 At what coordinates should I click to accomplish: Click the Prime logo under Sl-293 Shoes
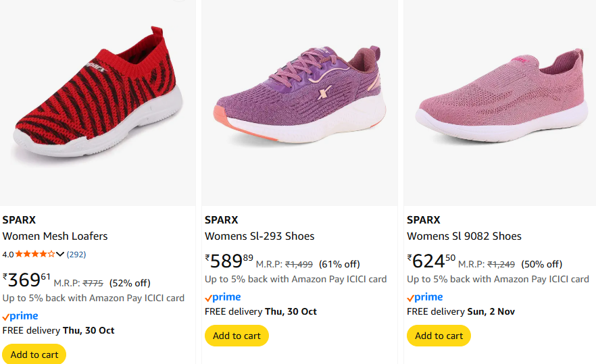pos(222,297)
